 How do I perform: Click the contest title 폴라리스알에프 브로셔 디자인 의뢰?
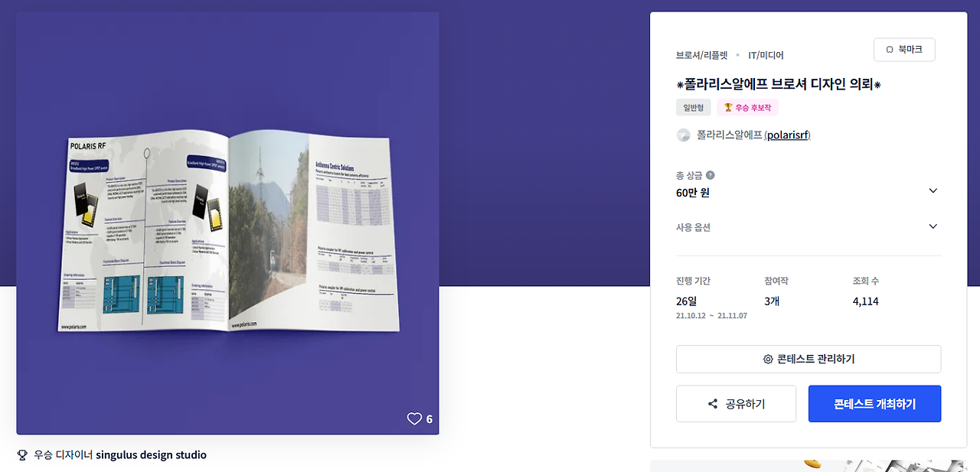[x=779, y=84]
